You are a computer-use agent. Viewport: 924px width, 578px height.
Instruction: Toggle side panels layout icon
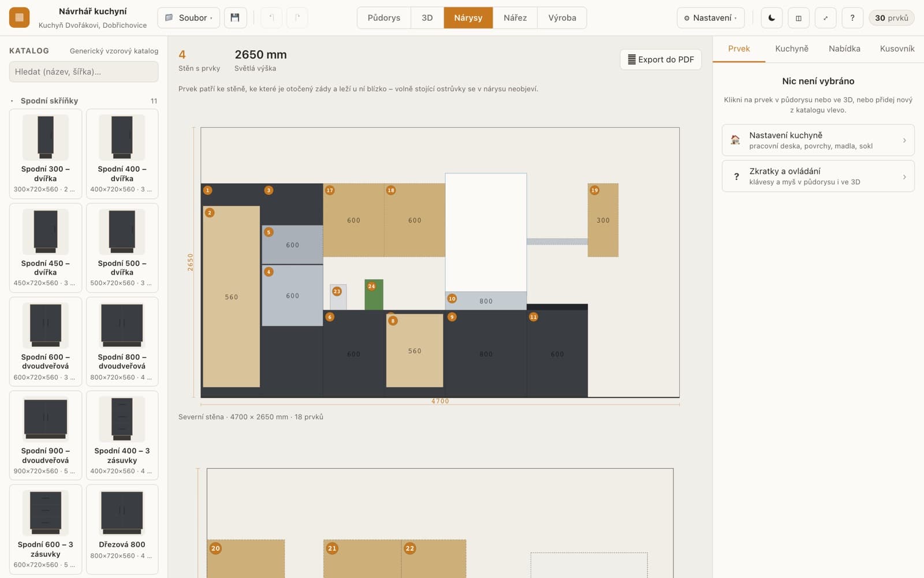coord(799,18)
